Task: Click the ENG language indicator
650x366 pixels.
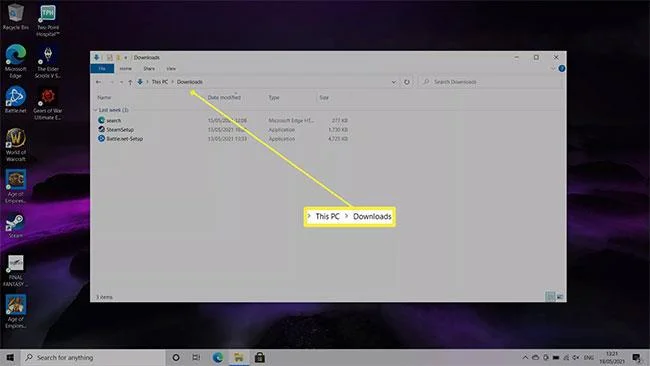Action: click(588, 357)
